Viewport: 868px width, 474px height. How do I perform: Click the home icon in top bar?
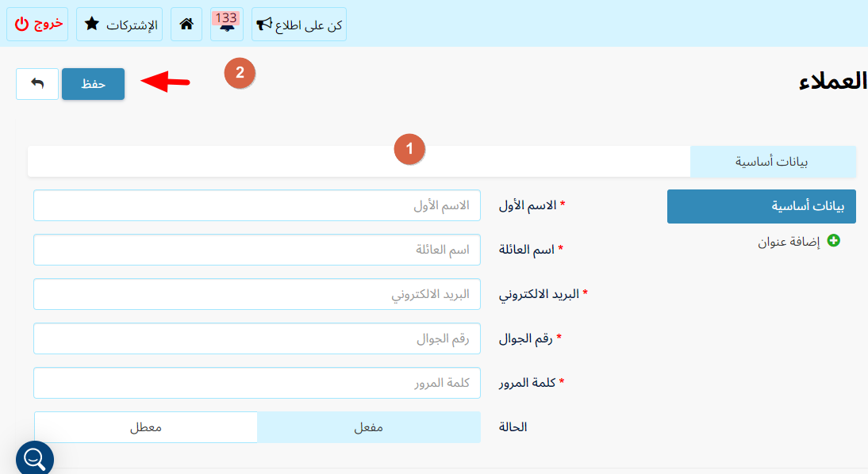tap(186, 25)
